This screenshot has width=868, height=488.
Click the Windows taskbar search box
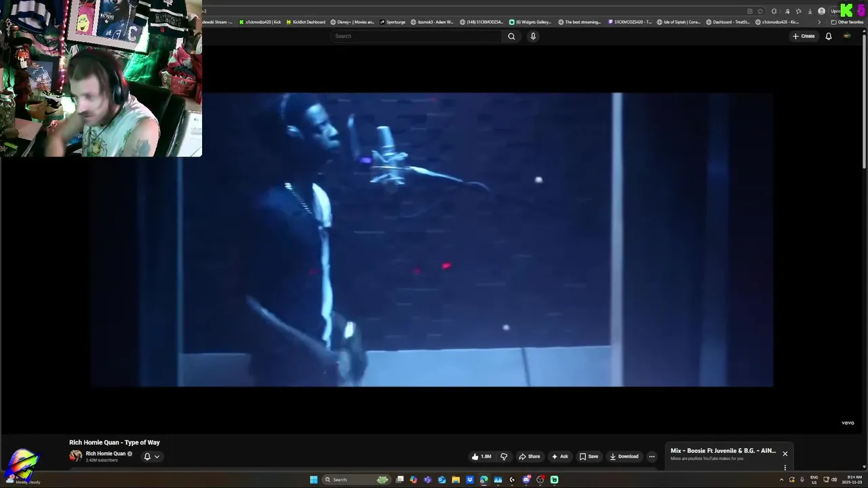(x=357, y=480)
